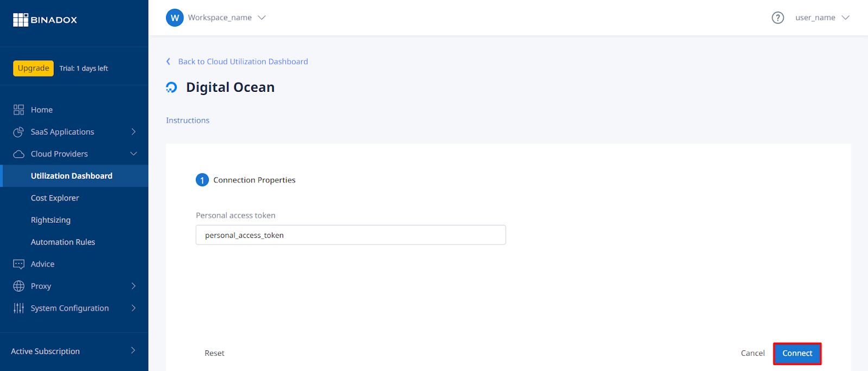The height and width of the screenshot is (371, 868).
Task: Click the System Configuration label
Action: click(x=69, y=308)
